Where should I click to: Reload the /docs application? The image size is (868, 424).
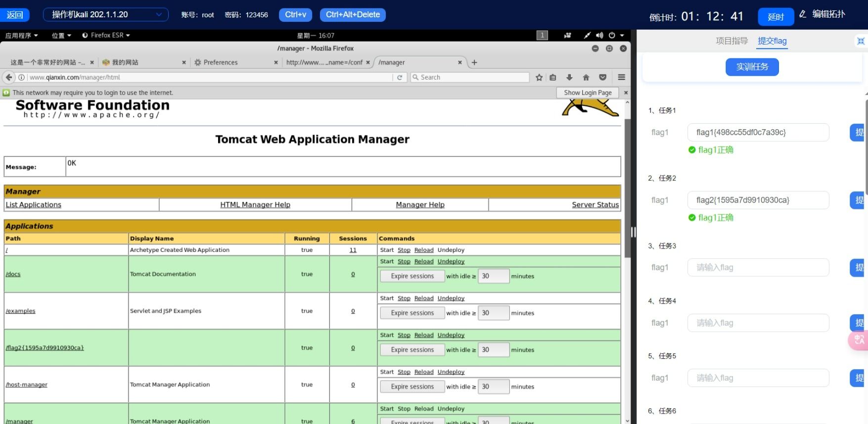[424, 262]
